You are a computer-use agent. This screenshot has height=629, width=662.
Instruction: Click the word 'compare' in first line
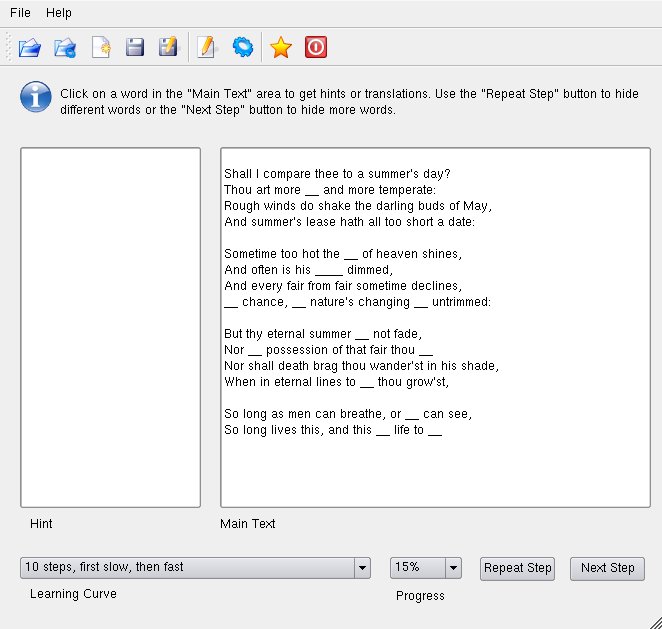pos(287,174)
